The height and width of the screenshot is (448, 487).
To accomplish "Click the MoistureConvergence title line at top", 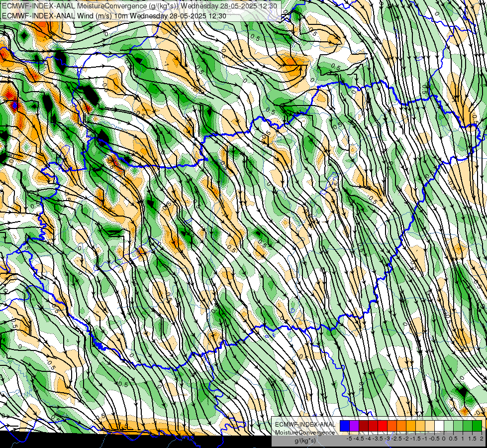I will click(x=139, y=6).
